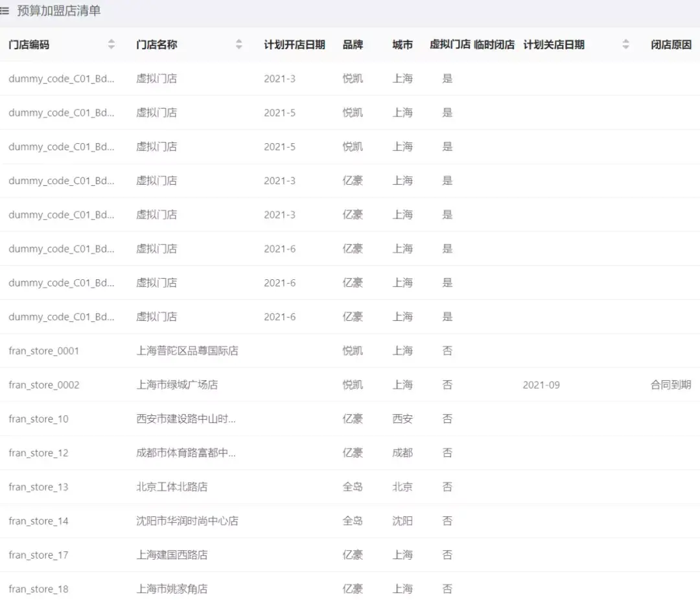Click brand 悦凯 in fran_store_0001 row

point(352,351)
